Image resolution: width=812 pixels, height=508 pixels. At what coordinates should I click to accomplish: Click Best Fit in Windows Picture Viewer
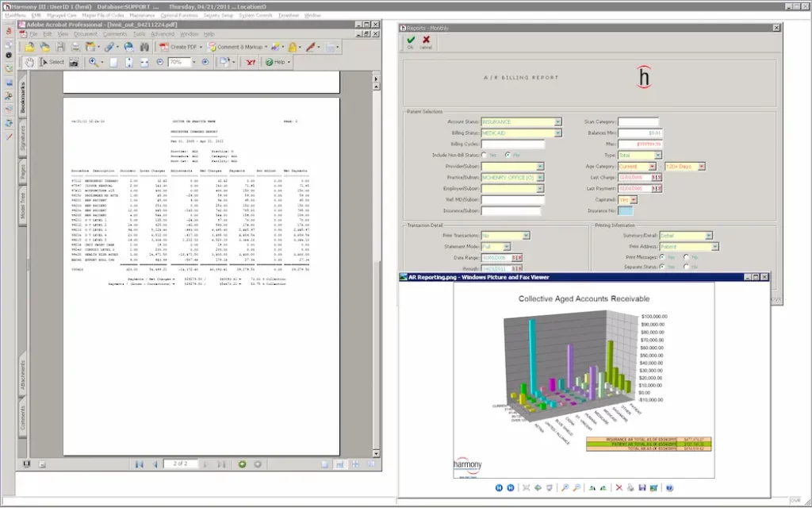click(527, 488)
